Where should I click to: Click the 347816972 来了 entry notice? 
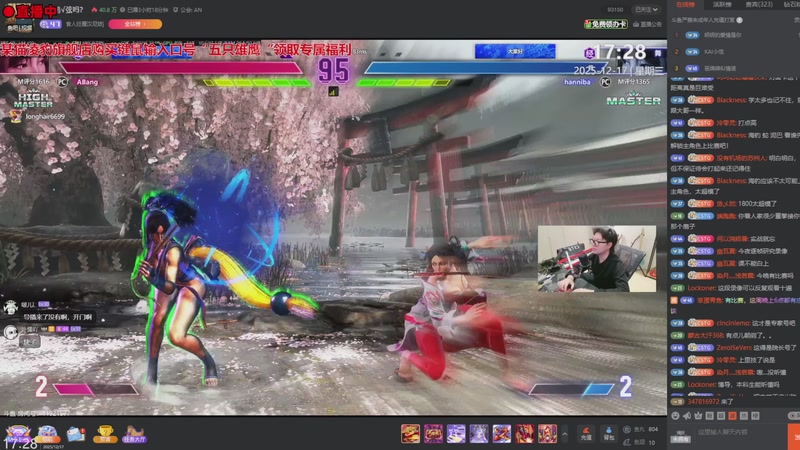coord(709,402)
